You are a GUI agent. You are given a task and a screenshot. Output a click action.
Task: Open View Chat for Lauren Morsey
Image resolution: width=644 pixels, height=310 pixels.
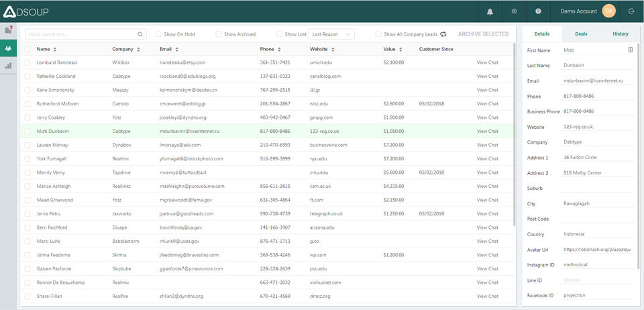[x=487, y=146]
